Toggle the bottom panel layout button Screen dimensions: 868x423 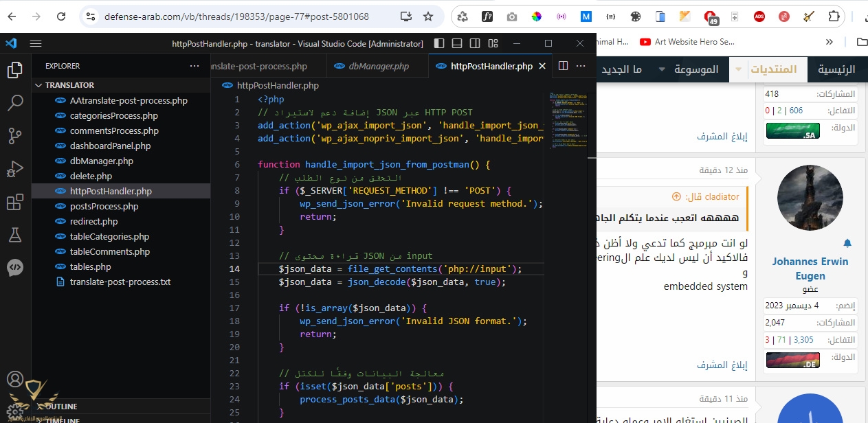[458, 43]
